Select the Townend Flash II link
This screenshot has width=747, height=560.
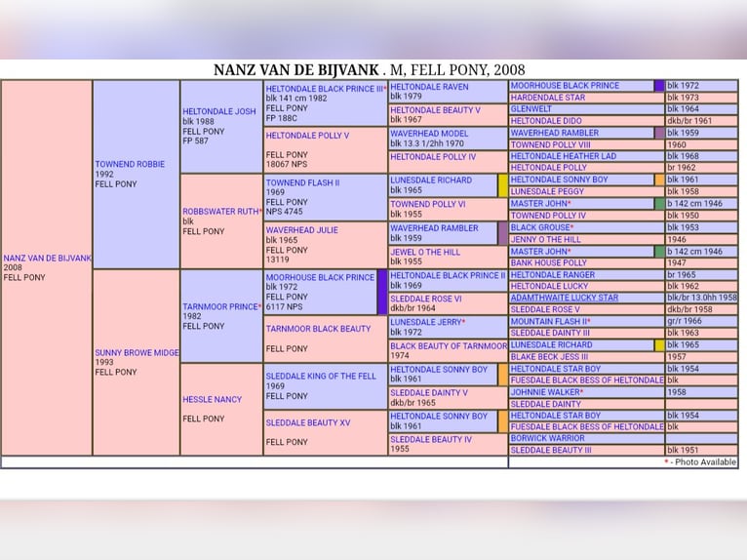click(x=302, y=182)
